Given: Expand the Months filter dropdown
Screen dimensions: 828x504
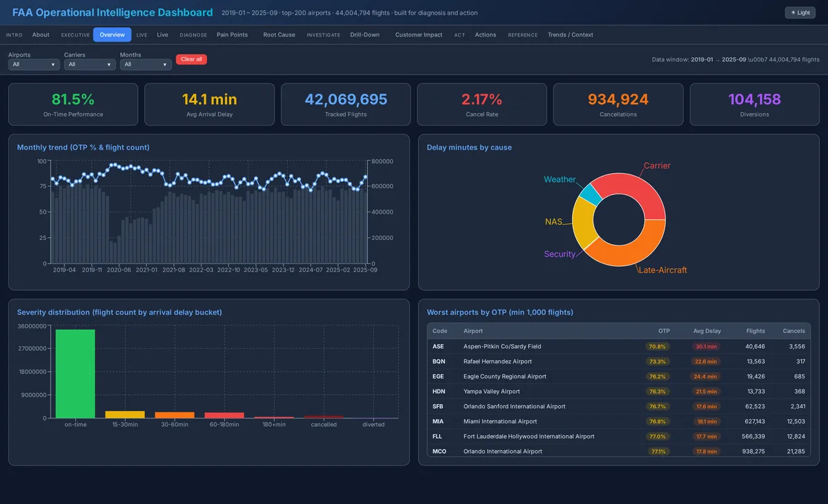Looking at the screenshot, I should point(146,64).
